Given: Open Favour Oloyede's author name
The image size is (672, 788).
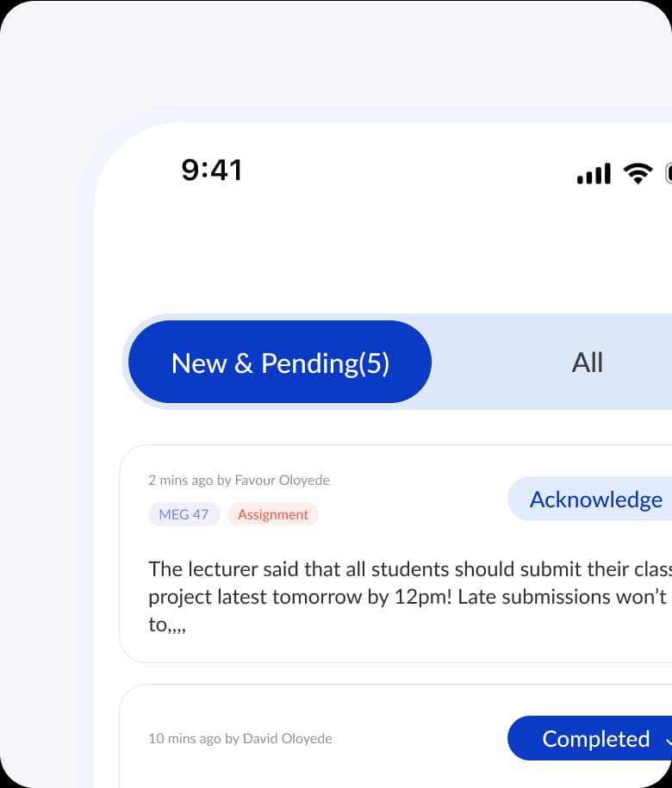Looking at the screenshot, I should pos(282,481).
